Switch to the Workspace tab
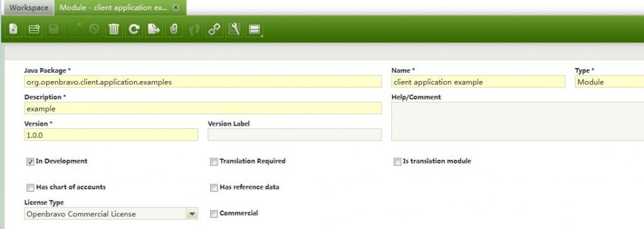The height and width of the screenshot is (229, 644). 28,8
